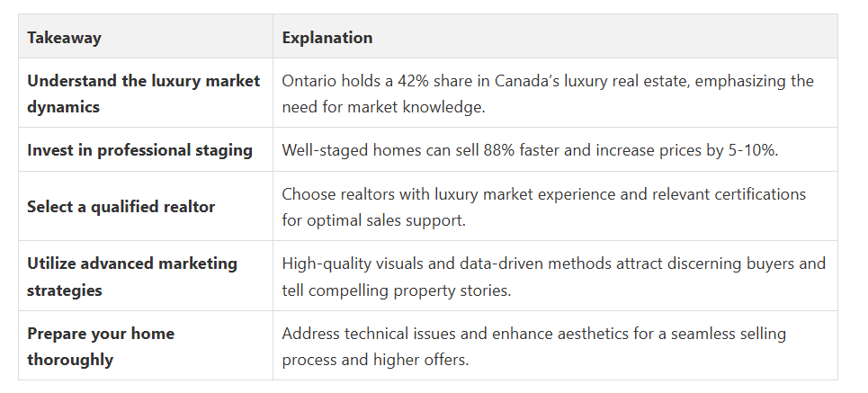Click the words compelling property stories
This screenshot has width=868, height=393.
pos(409,290)
